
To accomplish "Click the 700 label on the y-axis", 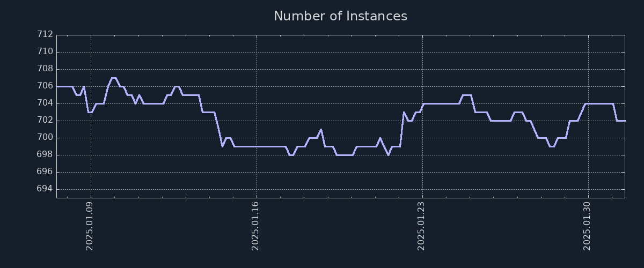I will [x=45, y=138].
